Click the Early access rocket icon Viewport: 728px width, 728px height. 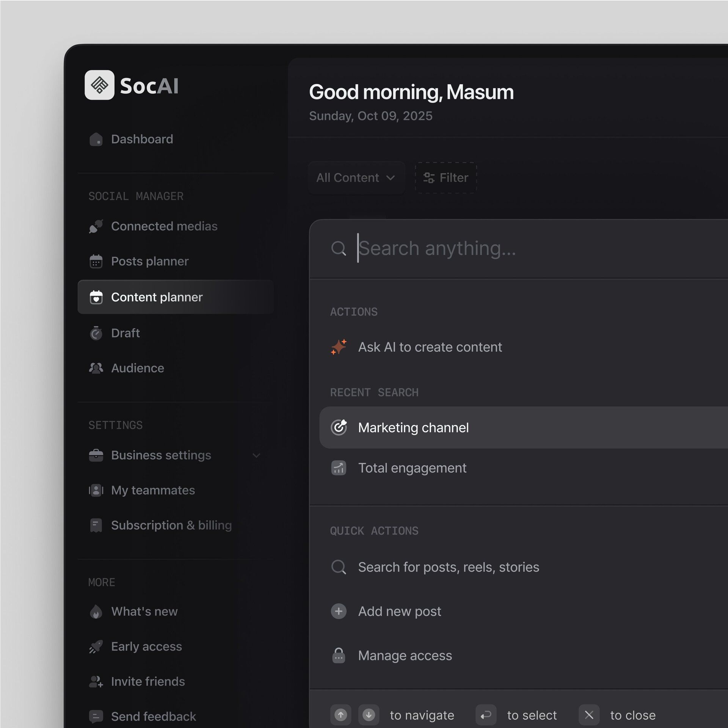click(96, 646)
